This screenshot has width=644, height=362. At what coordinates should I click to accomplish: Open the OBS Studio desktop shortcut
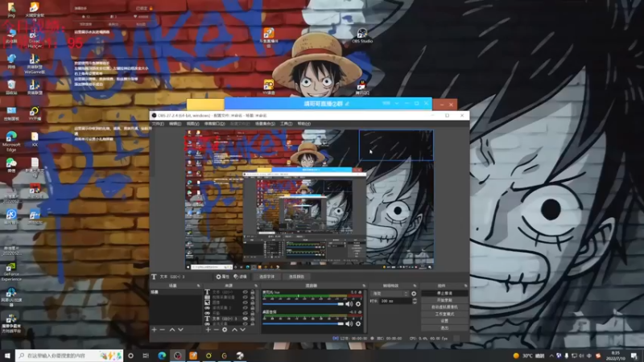coord(361,35)
